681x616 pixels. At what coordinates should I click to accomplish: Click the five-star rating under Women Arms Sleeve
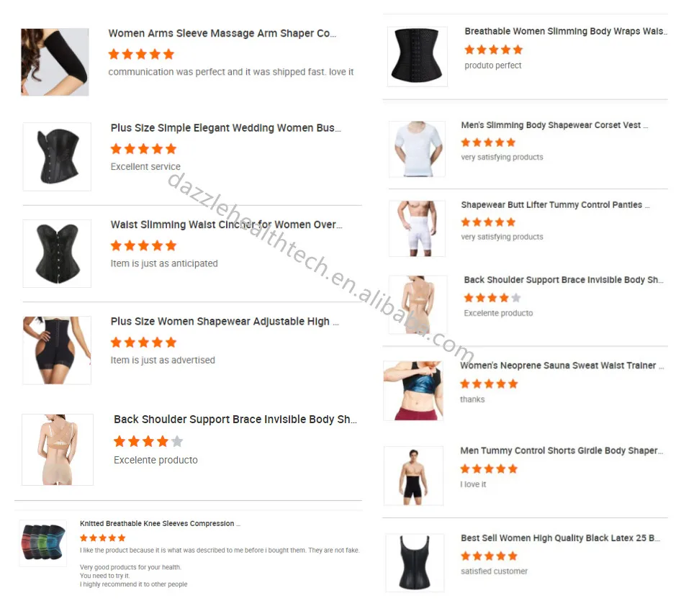tap(141, 54)
